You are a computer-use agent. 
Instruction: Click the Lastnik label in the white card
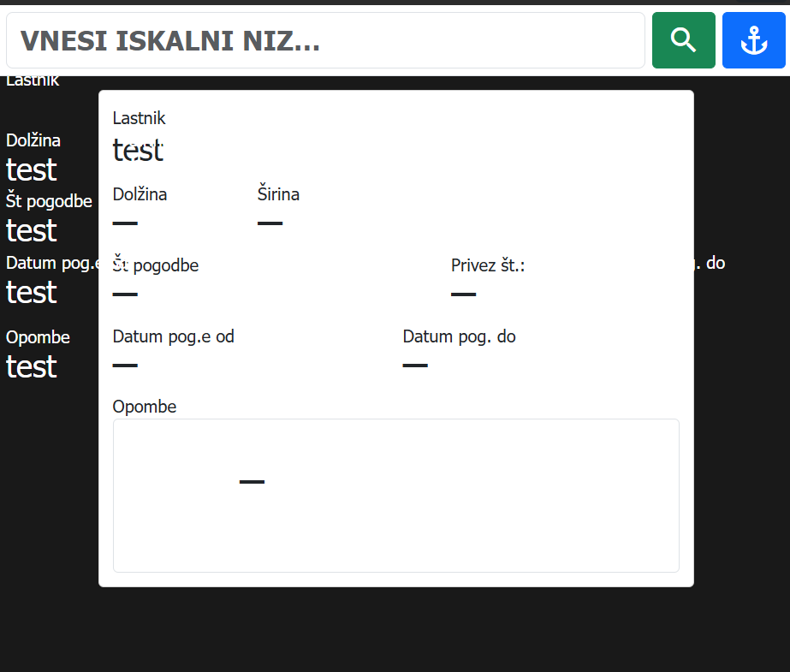[139, 118]
